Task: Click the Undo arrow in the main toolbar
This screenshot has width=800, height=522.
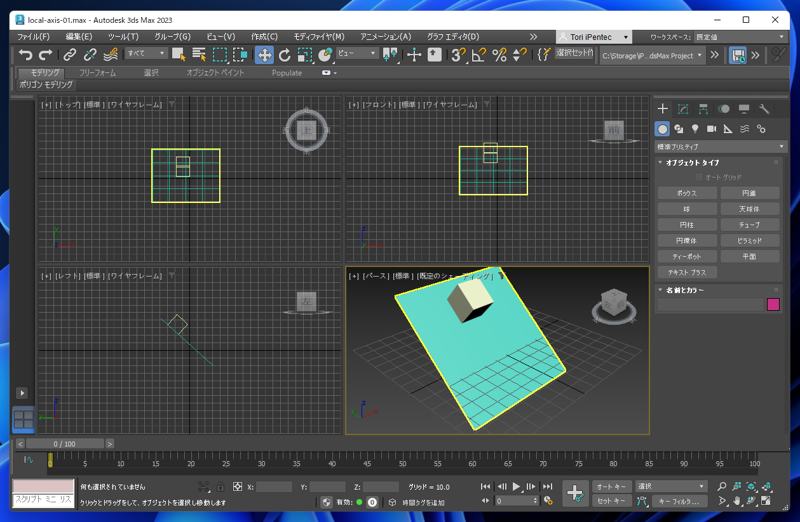Action: click(25, 55)
